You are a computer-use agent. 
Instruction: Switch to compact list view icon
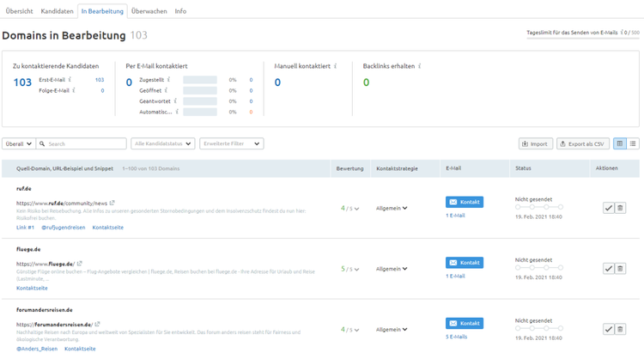(x=633, y=143)
